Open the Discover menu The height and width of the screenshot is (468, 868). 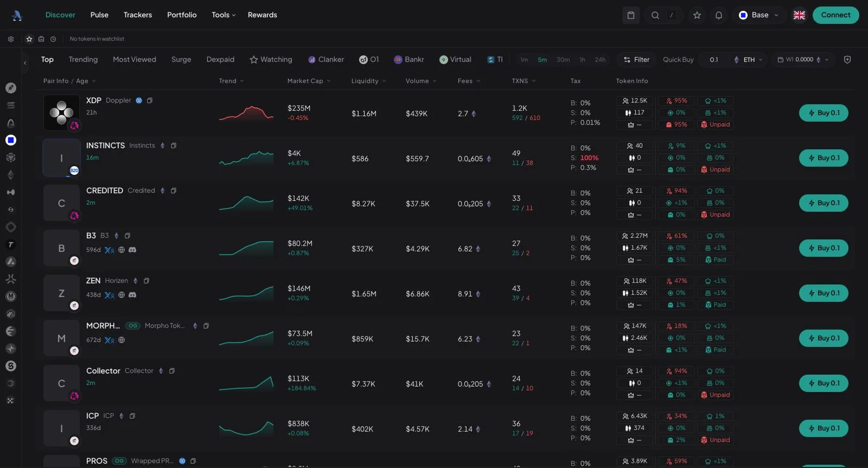(x=60, y=15)
